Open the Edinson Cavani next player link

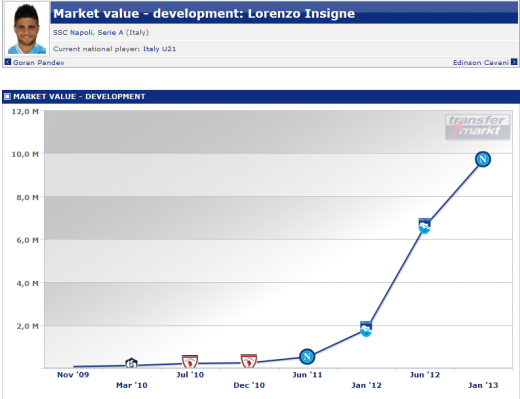[x=481, y=62]
